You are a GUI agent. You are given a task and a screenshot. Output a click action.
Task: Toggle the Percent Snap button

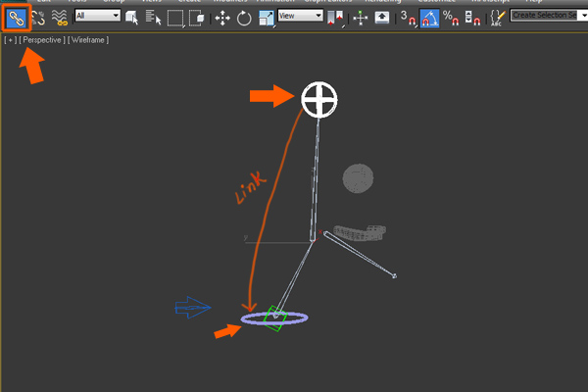coord(451,18)
